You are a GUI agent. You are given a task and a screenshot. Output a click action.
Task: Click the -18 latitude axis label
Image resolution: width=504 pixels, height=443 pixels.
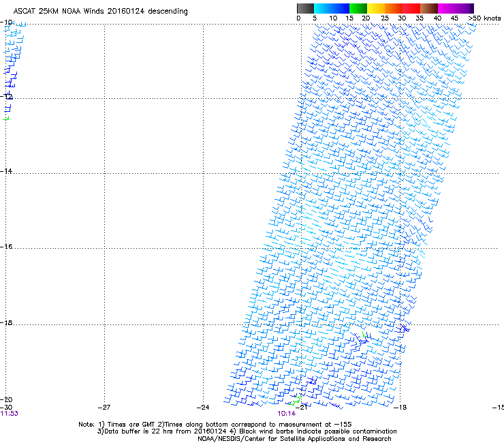6,322
